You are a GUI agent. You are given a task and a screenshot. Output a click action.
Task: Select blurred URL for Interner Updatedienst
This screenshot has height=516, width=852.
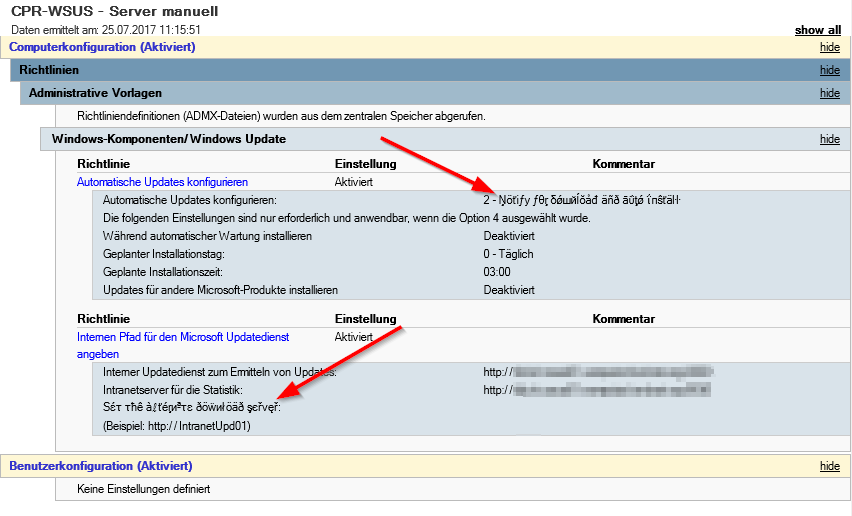pyautogui.click(x=598, y=372)
